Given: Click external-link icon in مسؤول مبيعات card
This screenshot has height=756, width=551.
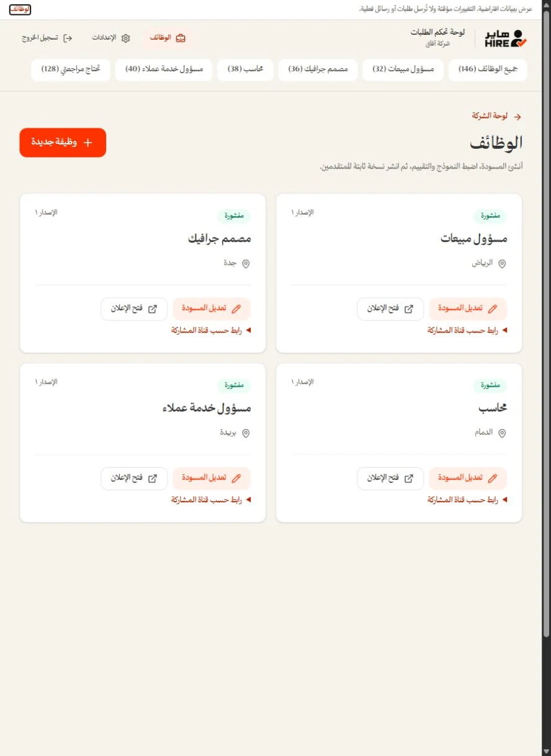Looking at the screenshot, I should tap(409, 309).
